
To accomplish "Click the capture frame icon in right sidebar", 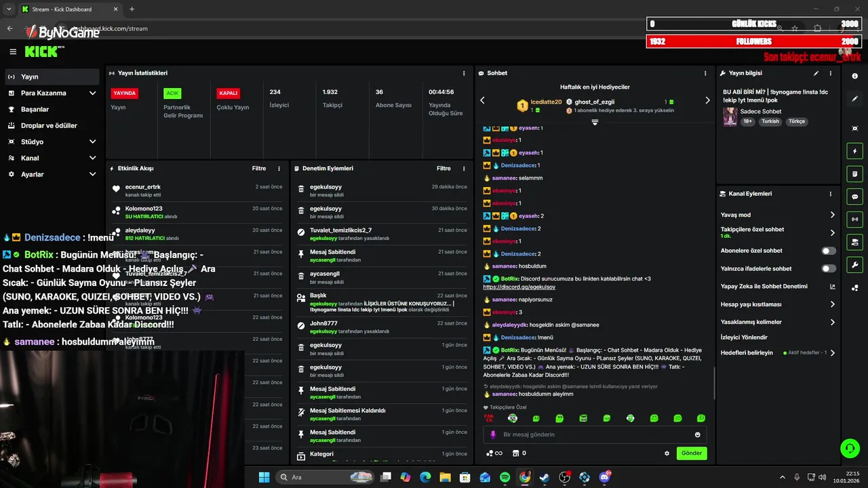I will 854,128.
